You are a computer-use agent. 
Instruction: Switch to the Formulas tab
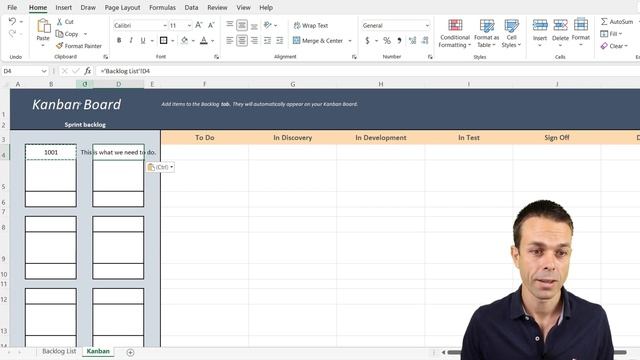(x=162, y=7)
